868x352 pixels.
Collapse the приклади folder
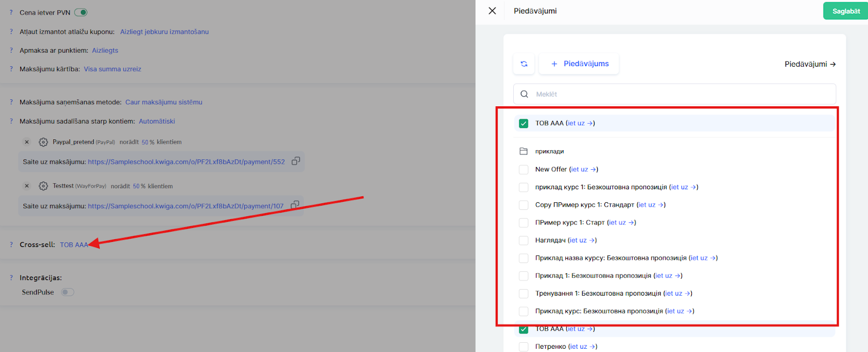[524, 151]
